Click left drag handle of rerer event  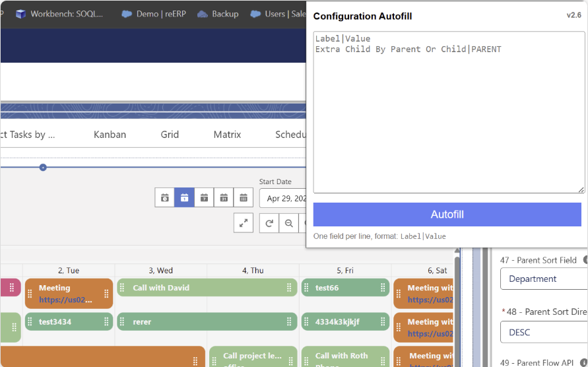[x=122, y=321]
